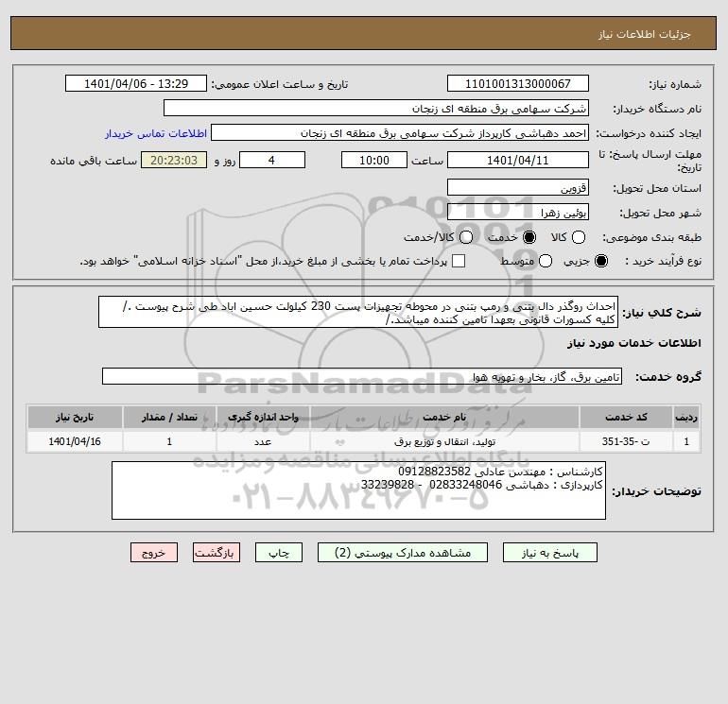Screen dimensions: 728x704
Task: Click the city field بوئین زهرا
Action: [x=518, y=212]
